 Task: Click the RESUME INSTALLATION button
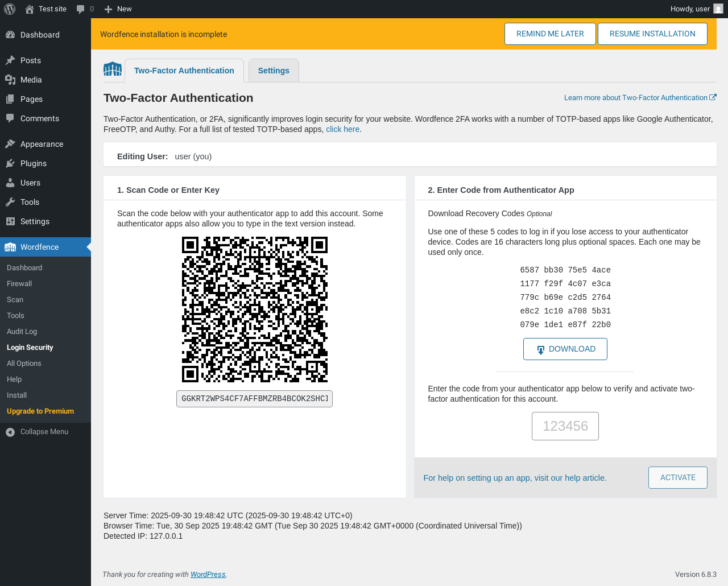tap(652, 34)
